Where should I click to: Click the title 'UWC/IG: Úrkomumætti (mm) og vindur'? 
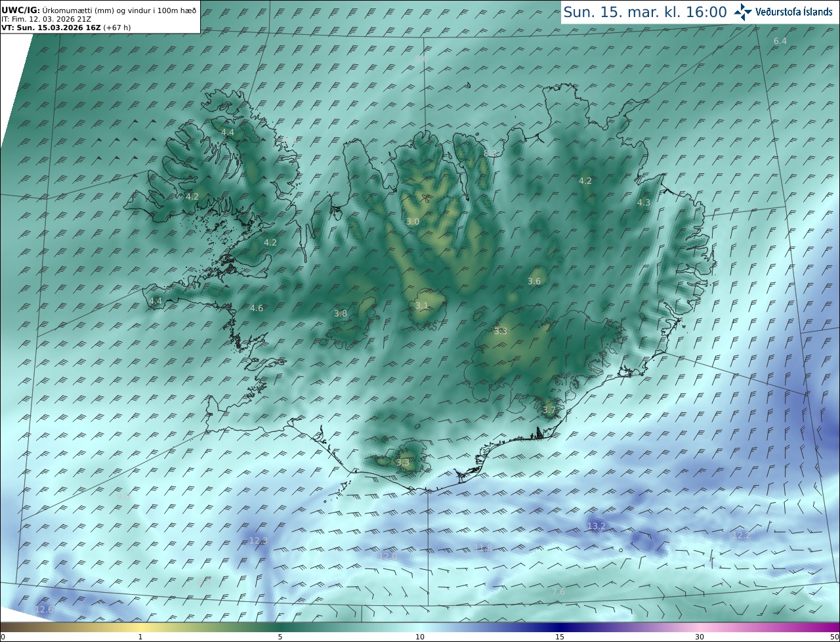click(98, 10)
